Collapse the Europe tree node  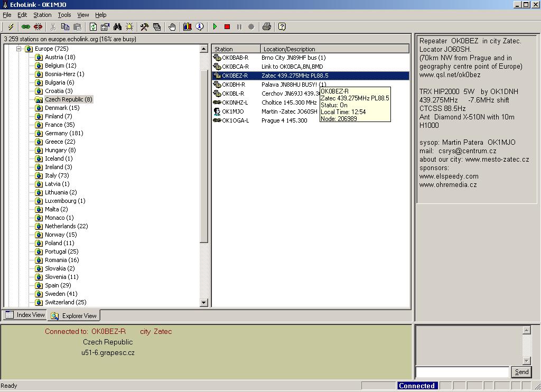pos(18,49)
